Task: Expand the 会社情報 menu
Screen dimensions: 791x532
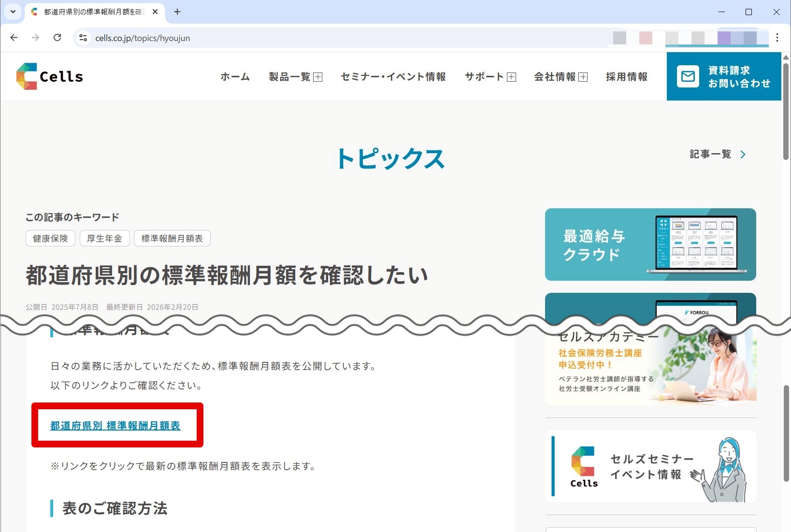Action: point(561,77)
